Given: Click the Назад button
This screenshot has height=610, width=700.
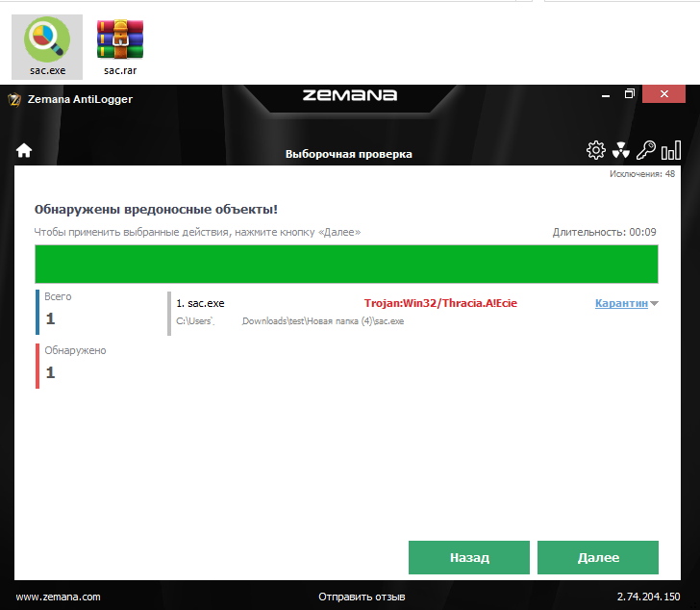Looking at the screenshot, I should 469,557.
